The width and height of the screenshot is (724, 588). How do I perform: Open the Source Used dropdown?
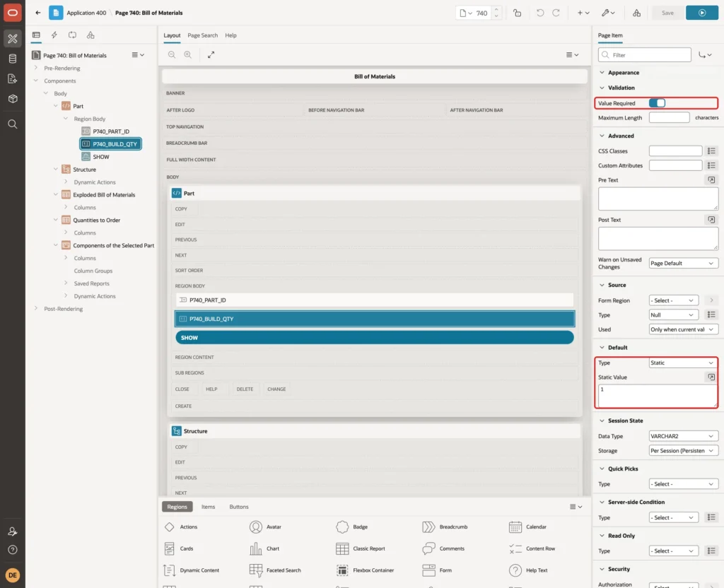click(x=684, y=329)
